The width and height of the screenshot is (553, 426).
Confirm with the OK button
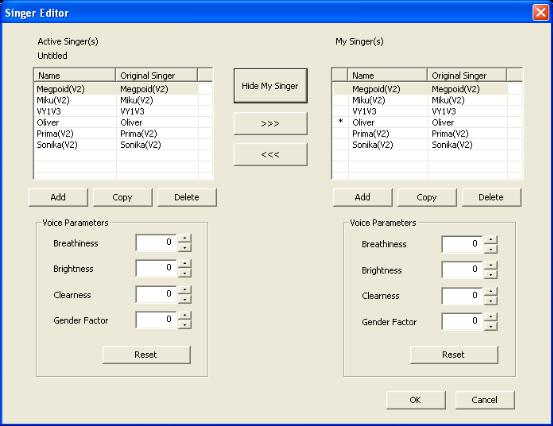pos(415,400)
